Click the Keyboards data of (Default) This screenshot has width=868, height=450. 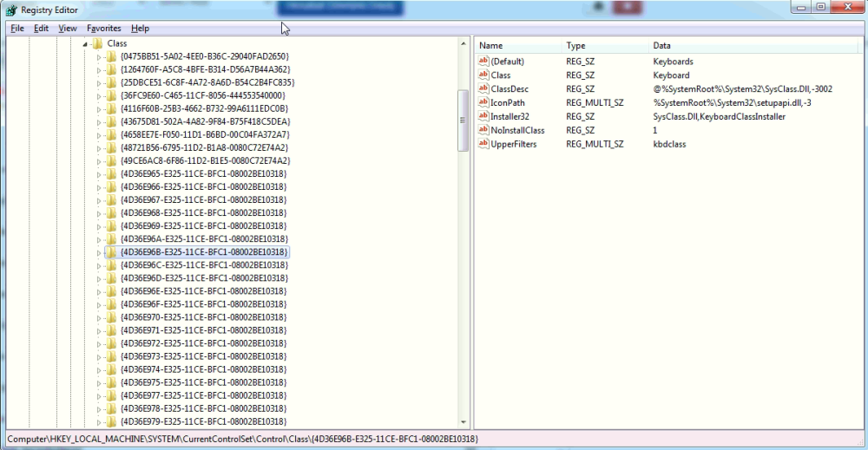(674, 62)
